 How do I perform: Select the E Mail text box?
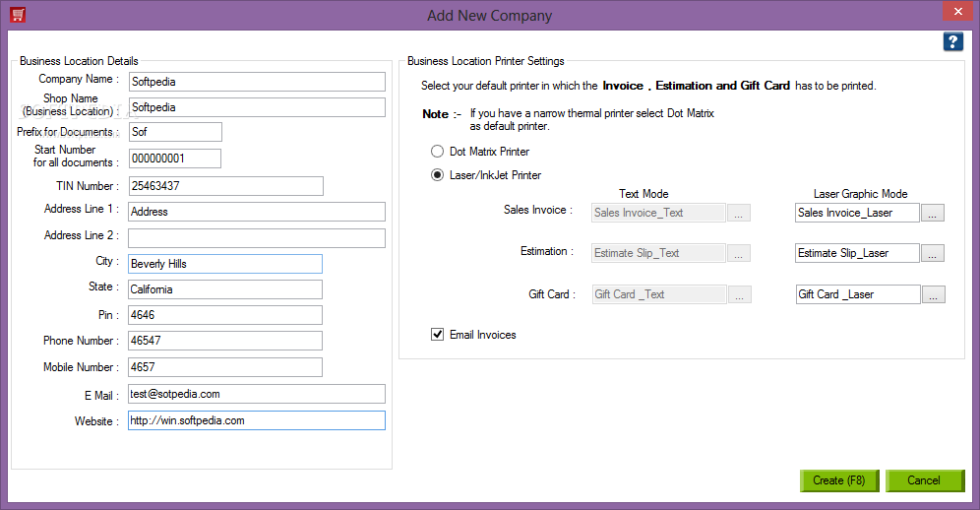point(257,394)
